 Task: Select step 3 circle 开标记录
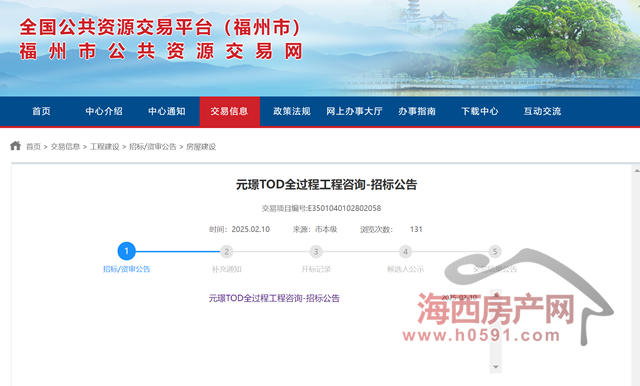click(316, 252)
